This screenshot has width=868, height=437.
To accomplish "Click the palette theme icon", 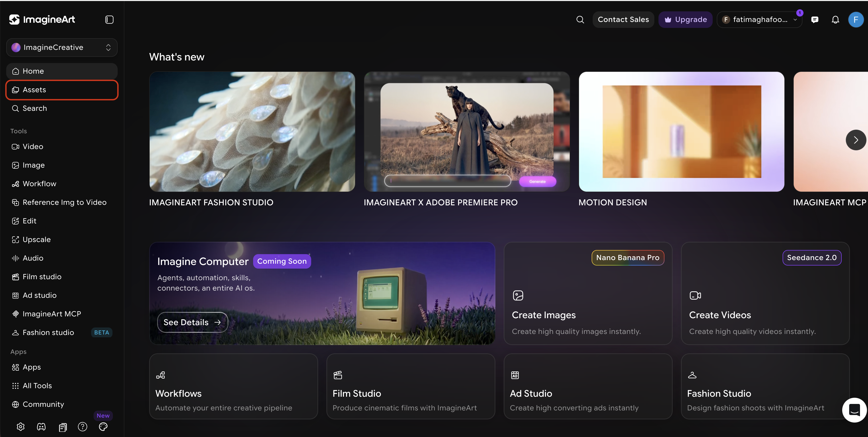I will 103,427.
